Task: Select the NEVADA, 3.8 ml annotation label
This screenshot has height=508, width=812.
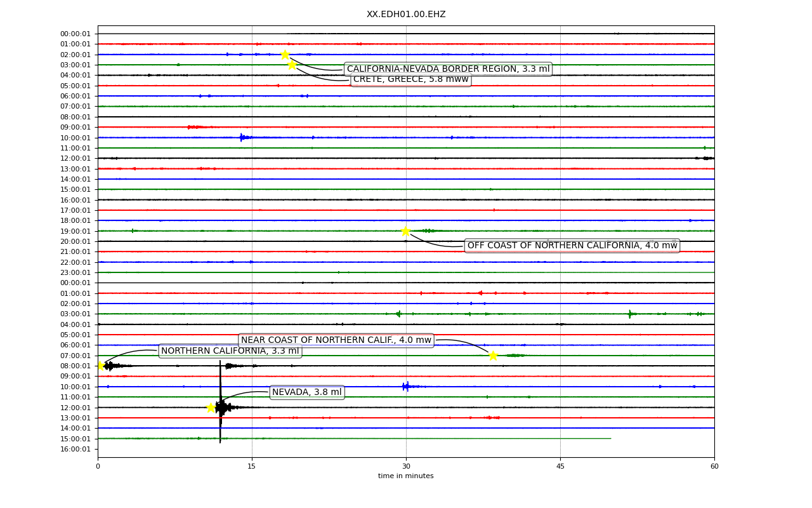Action: 307,392
